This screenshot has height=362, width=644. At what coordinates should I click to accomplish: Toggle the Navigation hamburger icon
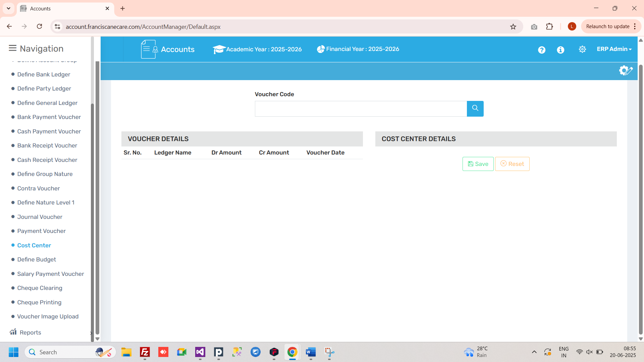pos(12,48)
